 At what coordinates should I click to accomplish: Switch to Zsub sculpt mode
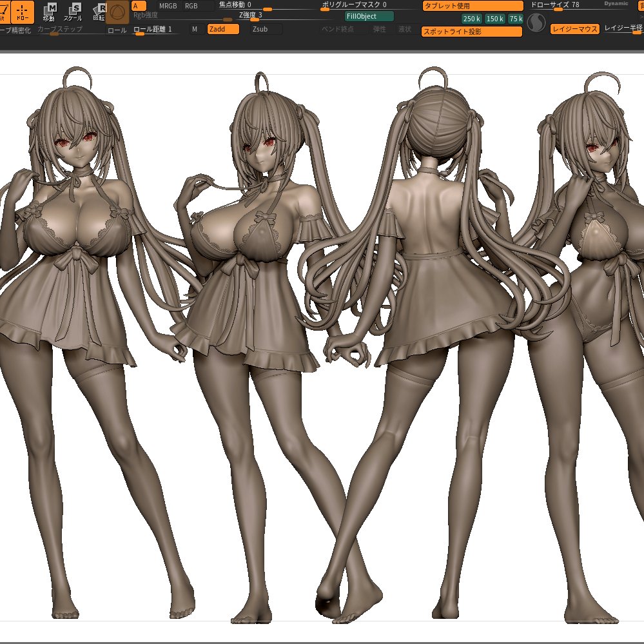coord(266,29)
